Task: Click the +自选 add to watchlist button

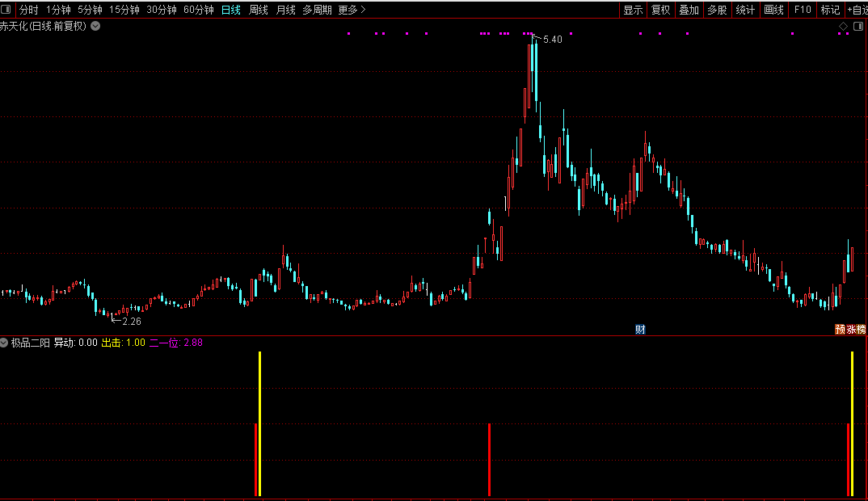Action: [857, 10]
